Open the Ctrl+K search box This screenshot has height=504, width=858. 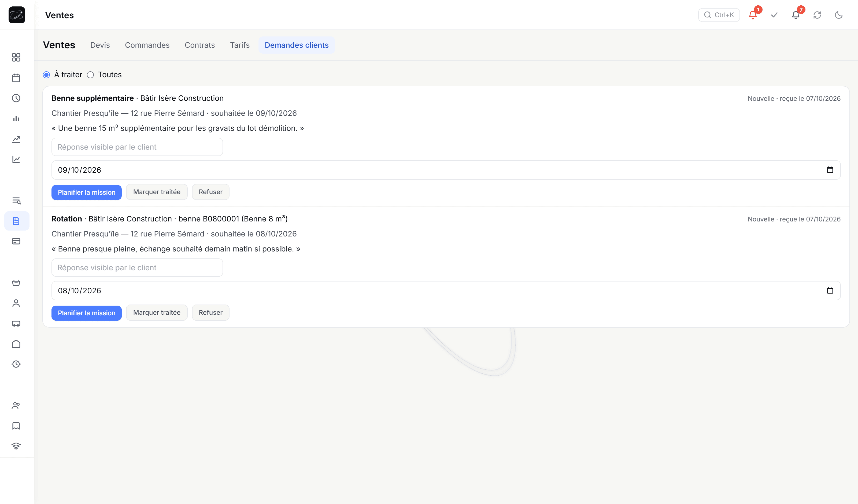tap(719, 15)
